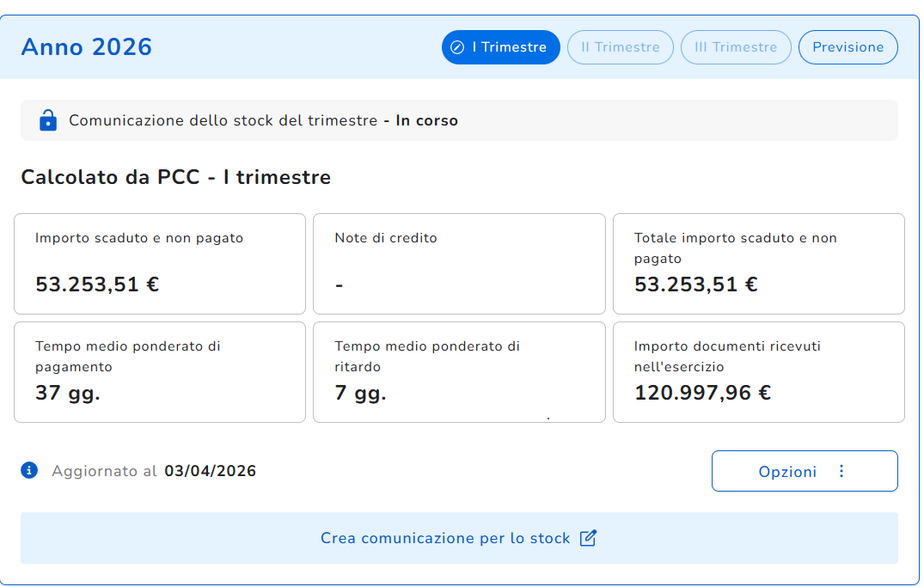Viewport: 924px width, 587px height.
Task: Open the Tempo medio ponderato di ritardo card
Action: 459,372
